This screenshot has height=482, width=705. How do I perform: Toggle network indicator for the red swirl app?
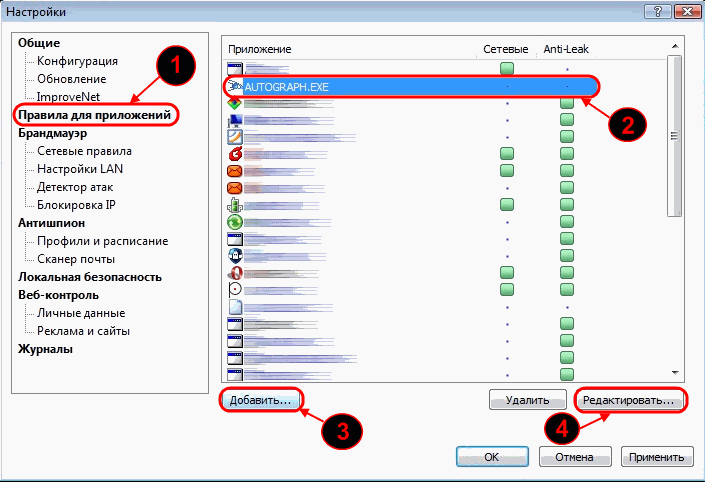(x=507, y=153)
